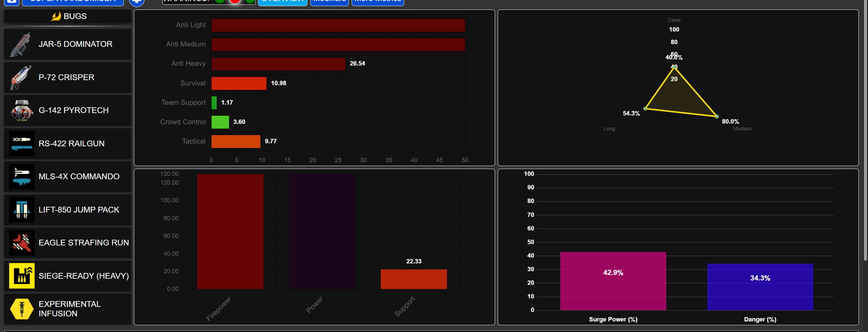The width and height of the screenshot is (868, 332).
Task: Open the RS-422 Railgun stratagem icon
Action: [x=21, y=144]
